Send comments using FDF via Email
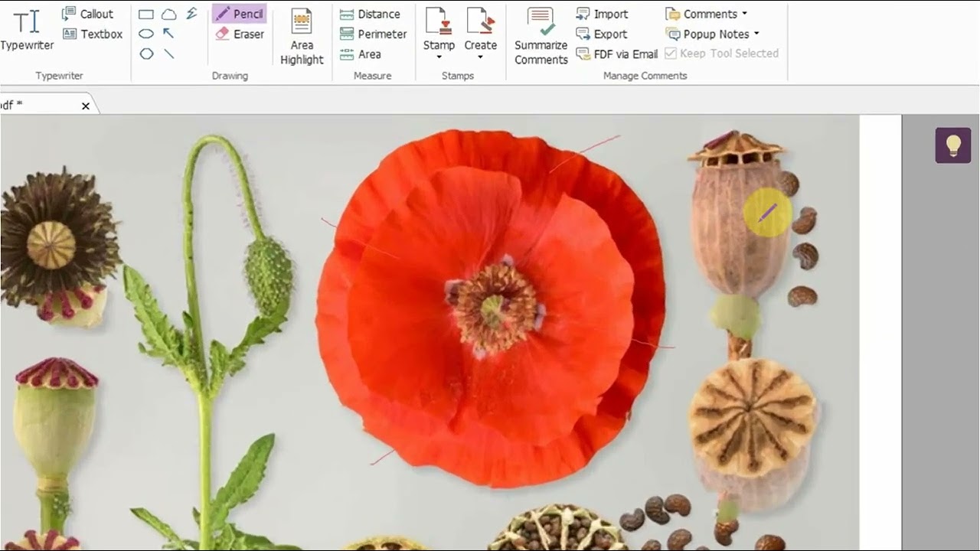 pyautogui.click(x=616, y=54)
